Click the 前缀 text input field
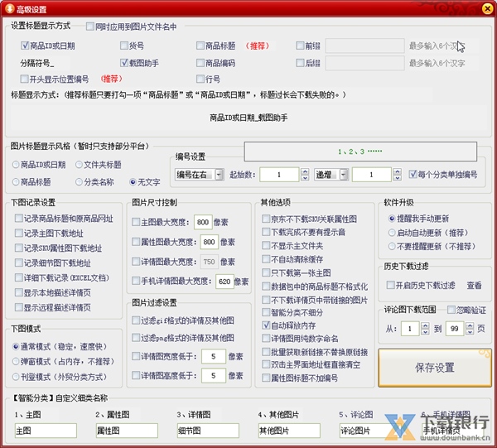The height and width of the screenshot is (448, 497). [x=364, y=46]
